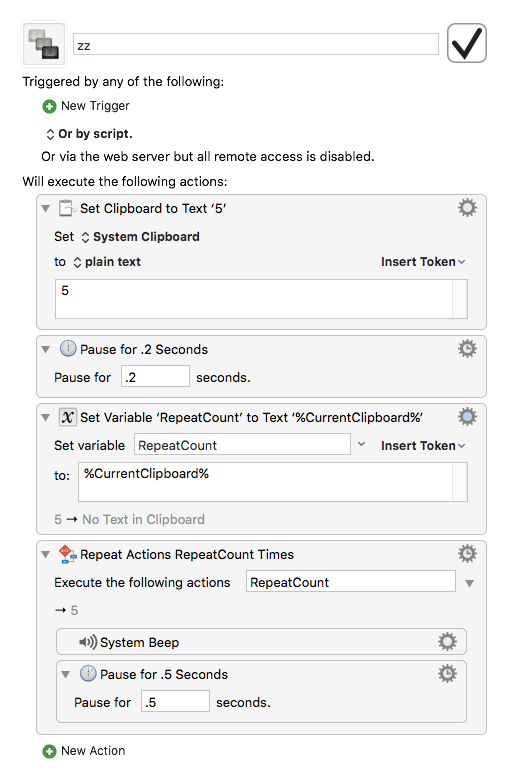Image resolution: width=507 pixels, height=779 pixels.
Task: Open the Set Variable action gear menu
Action: [x=467, y=417]
